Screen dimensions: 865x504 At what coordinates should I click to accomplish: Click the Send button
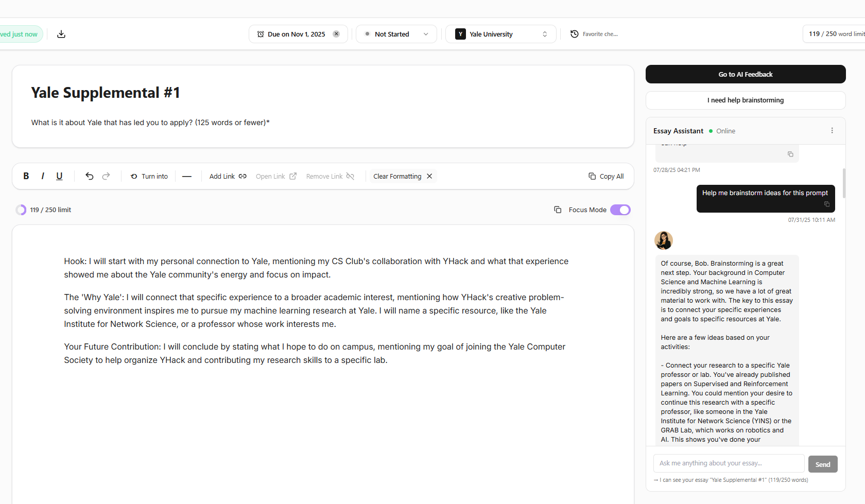coord(823,464)
